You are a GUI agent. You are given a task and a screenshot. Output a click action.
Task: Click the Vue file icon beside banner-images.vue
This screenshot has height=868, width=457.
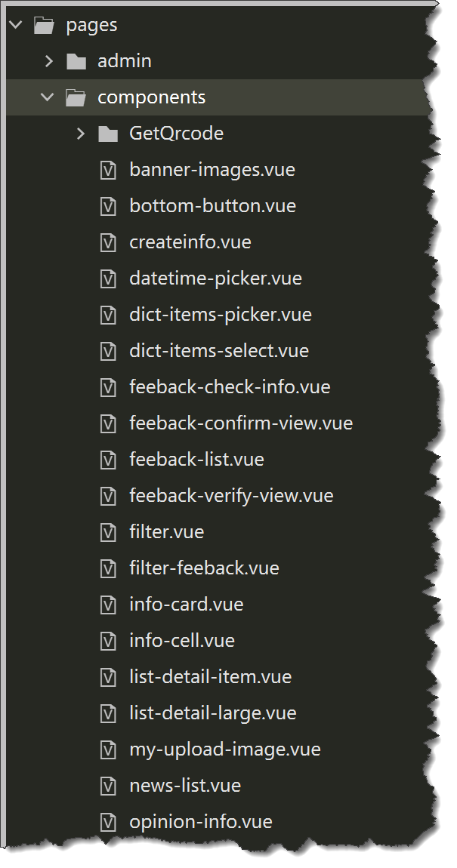point(108,169)
